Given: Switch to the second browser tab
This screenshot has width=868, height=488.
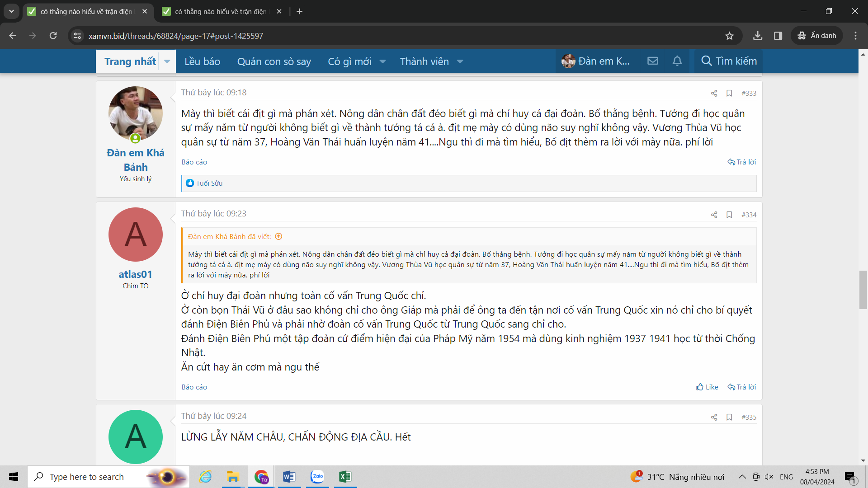Looking at the screenshot, I should coord(221,11).
